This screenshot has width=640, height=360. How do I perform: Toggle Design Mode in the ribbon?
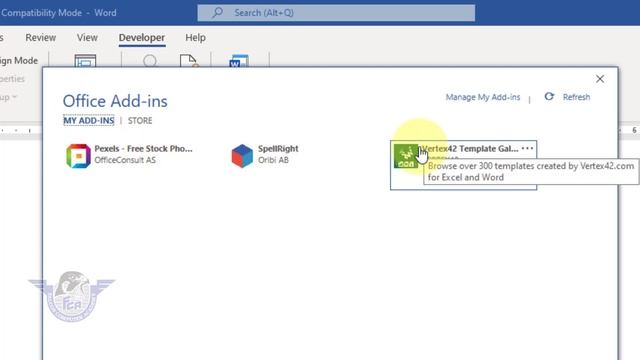19,60
